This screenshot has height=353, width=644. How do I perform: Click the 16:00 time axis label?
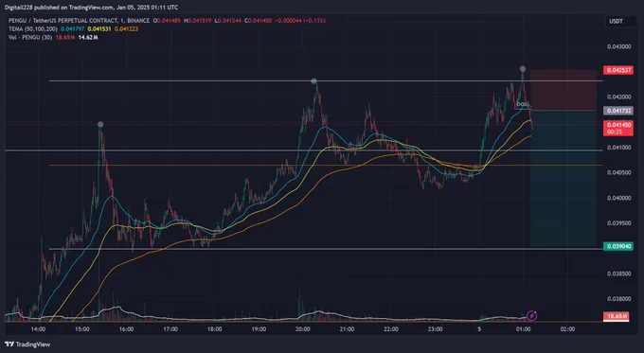(x=126, y=329)
